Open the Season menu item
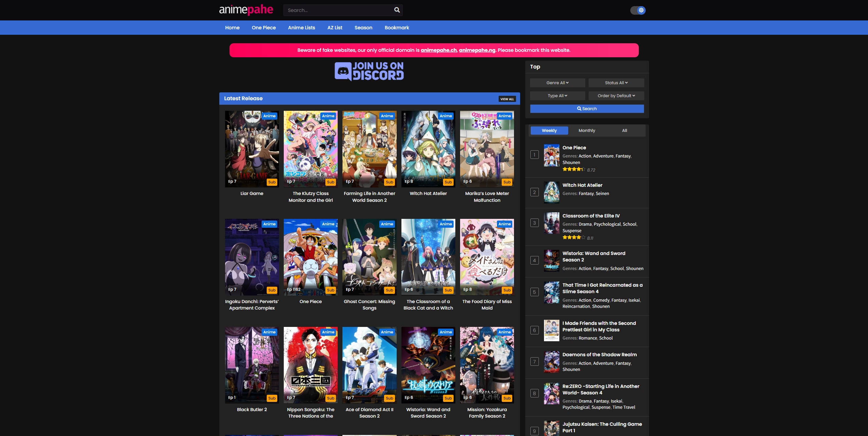 pyautogui.click(x=363, y=28)
